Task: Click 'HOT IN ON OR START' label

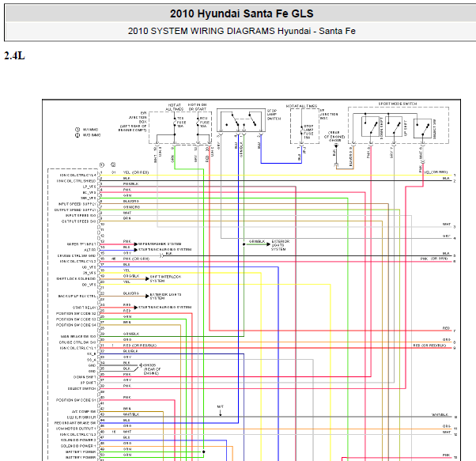Action: click(x=198, y=107)
